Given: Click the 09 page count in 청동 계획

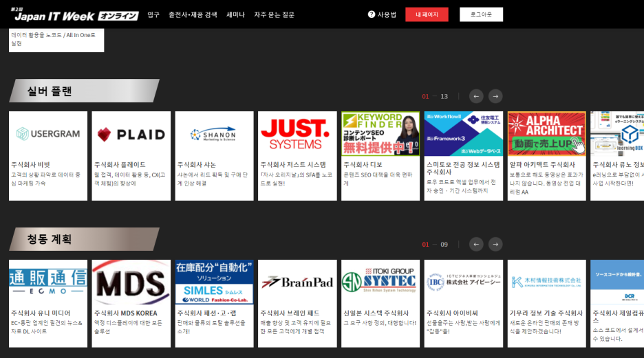Looking at the screenshot, I should click(444, 245).
